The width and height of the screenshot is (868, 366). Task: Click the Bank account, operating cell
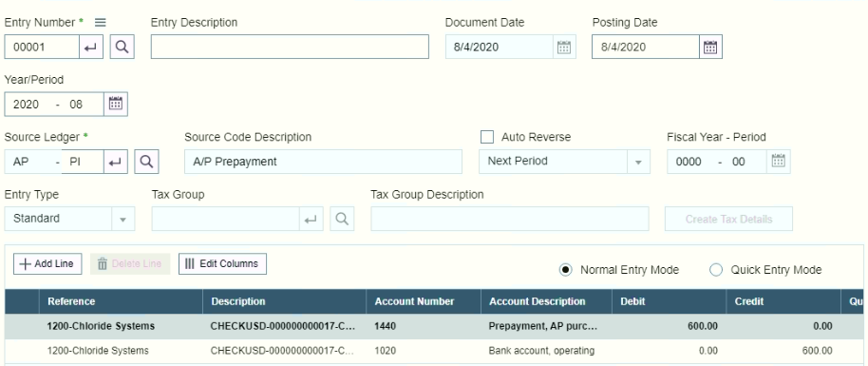(546, 351)
